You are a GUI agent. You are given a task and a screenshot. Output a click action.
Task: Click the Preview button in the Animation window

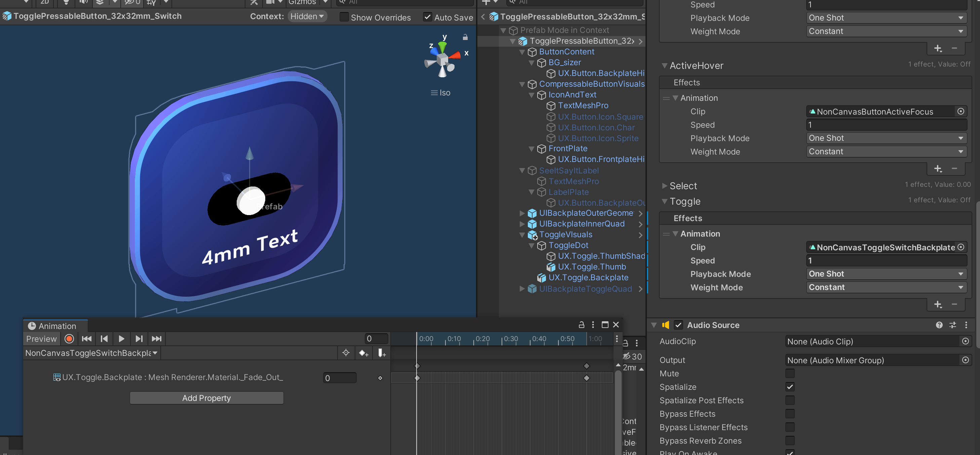coord(41,339)
